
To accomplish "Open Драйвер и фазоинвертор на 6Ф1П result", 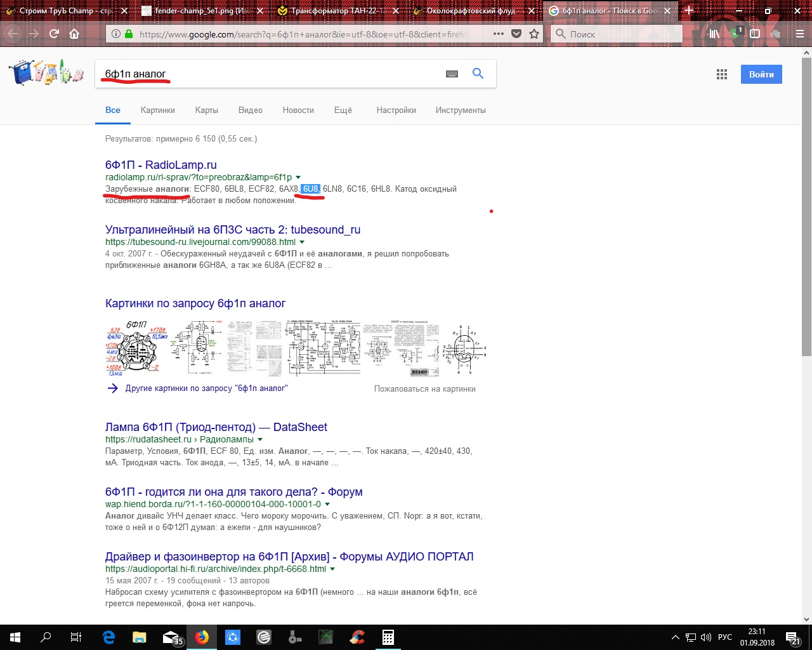I will click(289, 557).
